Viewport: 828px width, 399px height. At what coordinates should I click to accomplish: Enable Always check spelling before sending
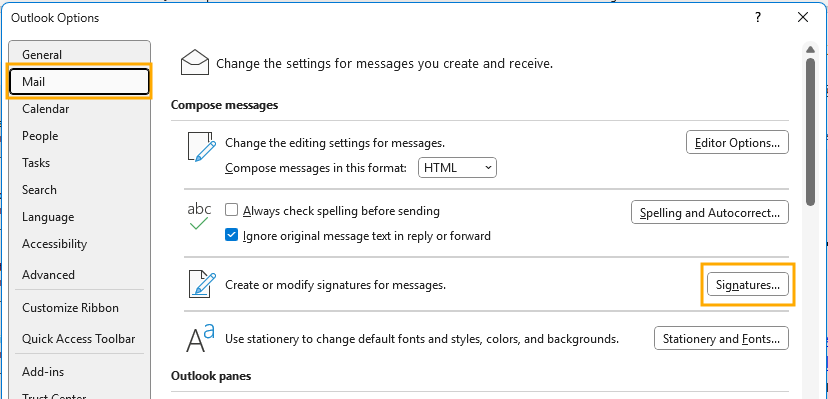tap(231, 210)
